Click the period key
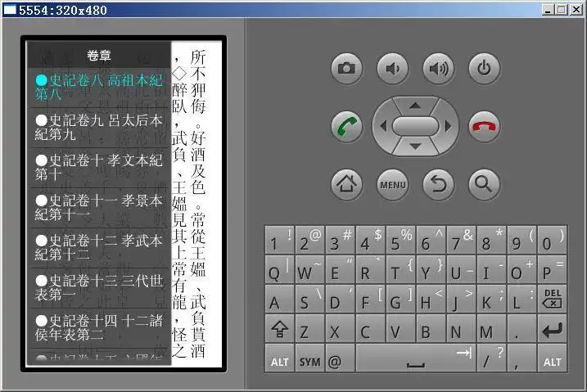587x392 pixels. [522, 329]
